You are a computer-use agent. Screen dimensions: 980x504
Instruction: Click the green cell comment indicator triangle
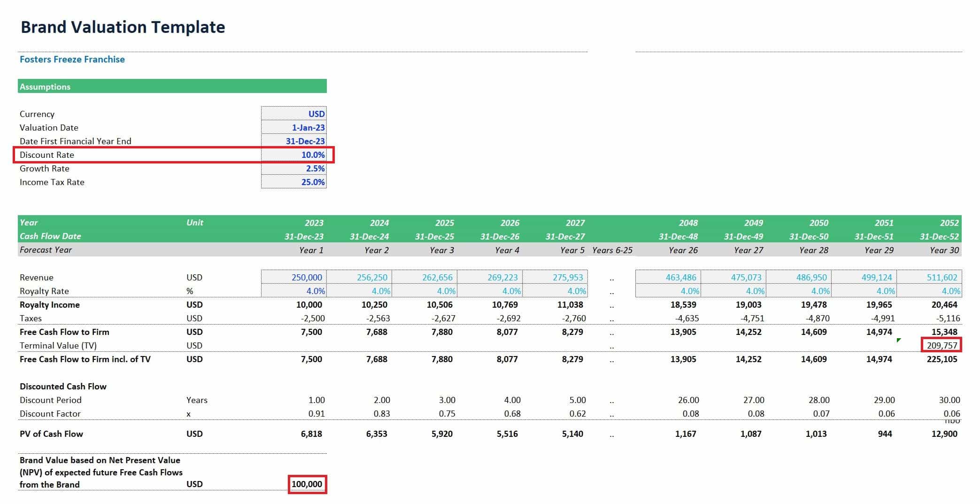tap(899, 340)
